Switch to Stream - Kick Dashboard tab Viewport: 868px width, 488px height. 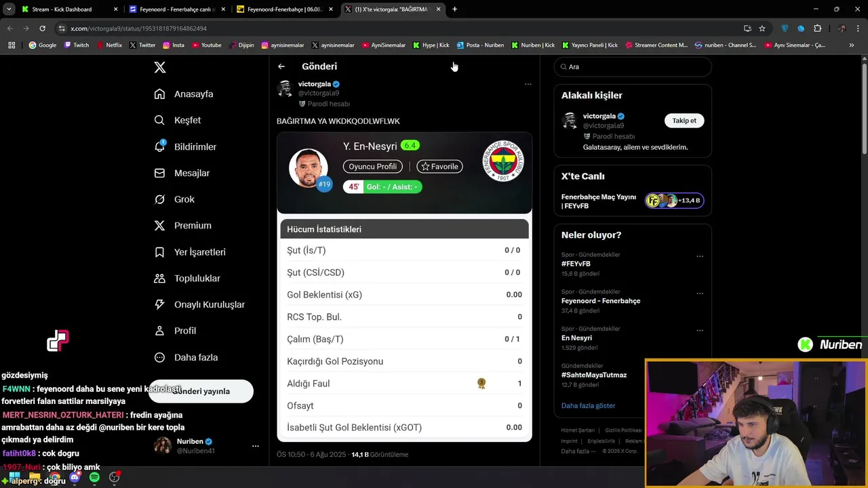(68, 9)
